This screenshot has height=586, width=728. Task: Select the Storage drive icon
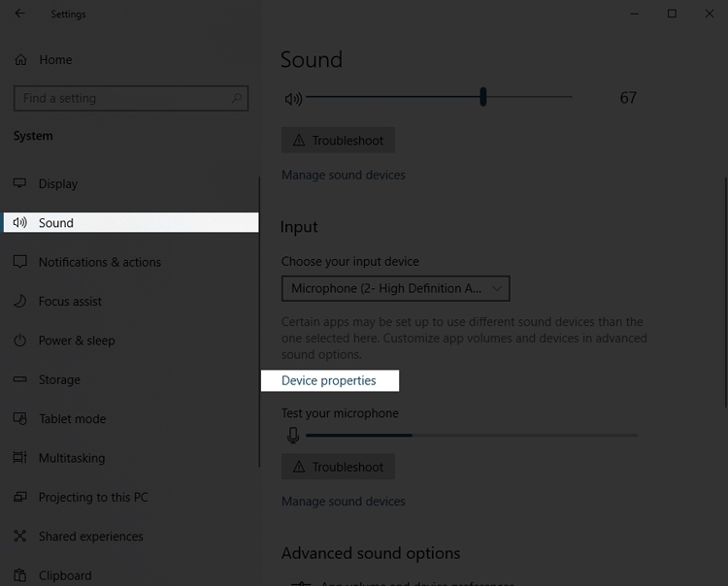click(20, 379)
